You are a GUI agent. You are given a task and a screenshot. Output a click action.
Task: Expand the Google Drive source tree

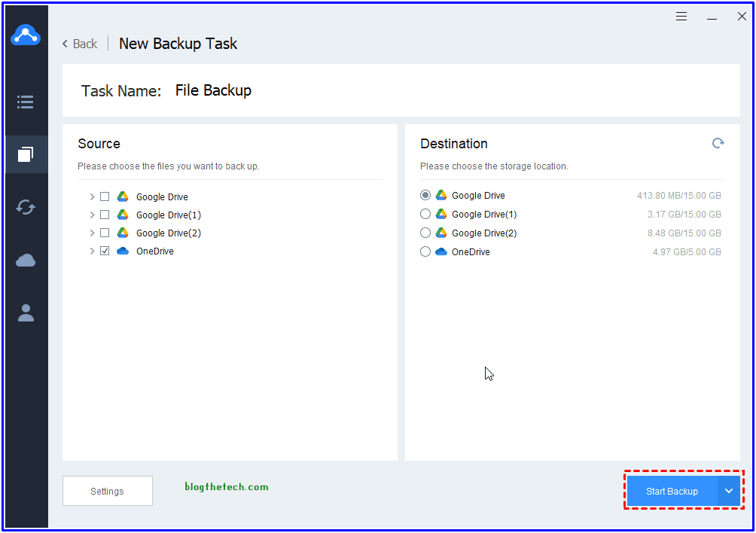92,196
